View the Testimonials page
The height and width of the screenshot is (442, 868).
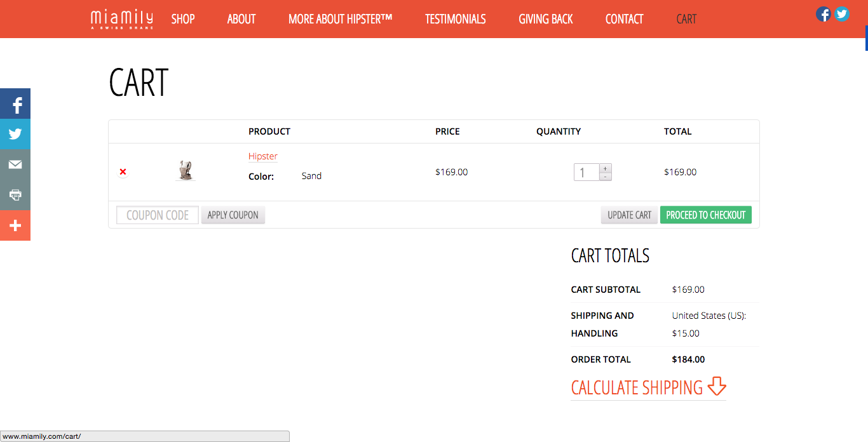[x=456, y=19]
